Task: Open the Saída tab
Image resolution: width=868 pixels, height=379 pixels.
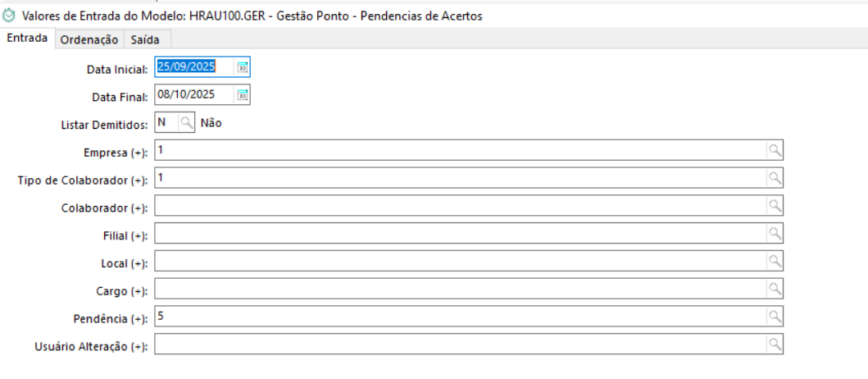Action: pos(145,39)
